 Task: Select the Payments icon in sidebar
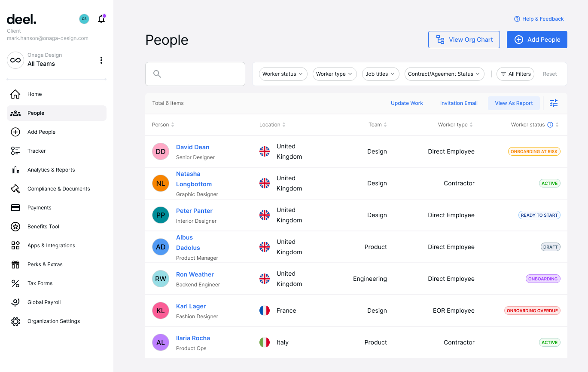15,207
